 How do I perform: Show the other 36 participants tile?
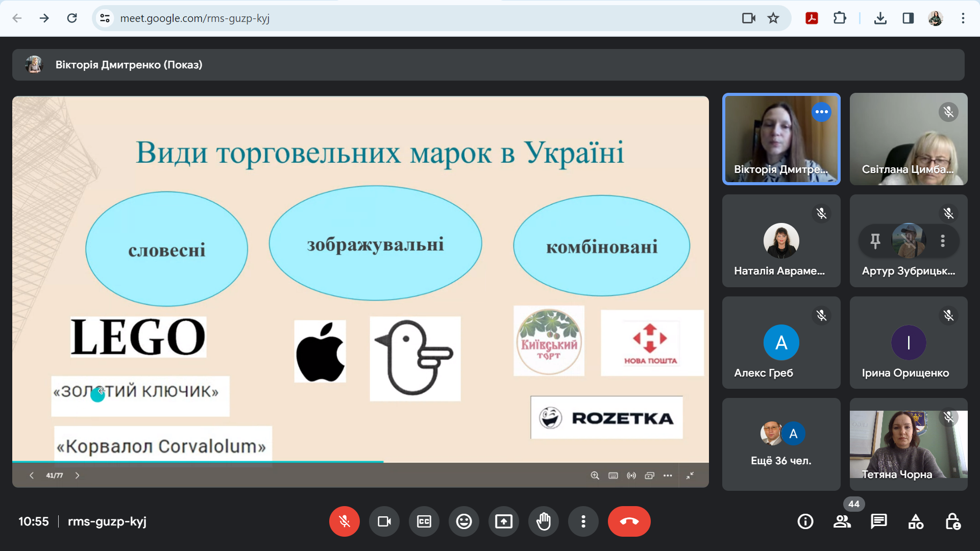(781, 444)
